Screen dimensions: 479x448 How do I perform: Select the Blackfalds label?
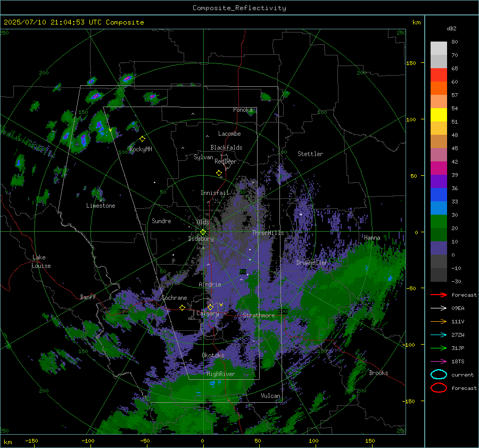tap(226, 148)
